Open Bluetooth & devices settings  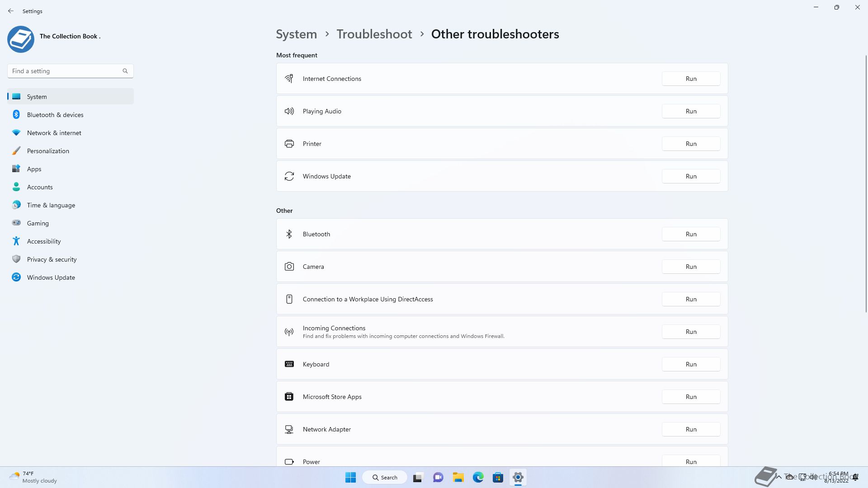point(71,115)
